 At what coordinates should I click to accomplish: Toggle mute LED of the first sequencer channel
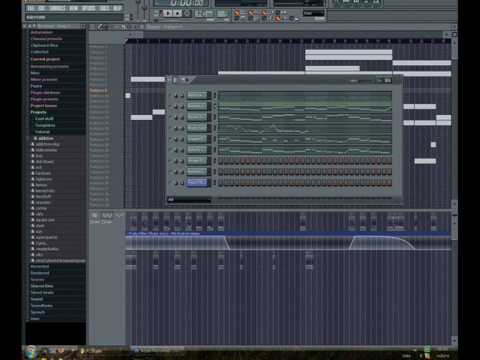tap(171, 95)
